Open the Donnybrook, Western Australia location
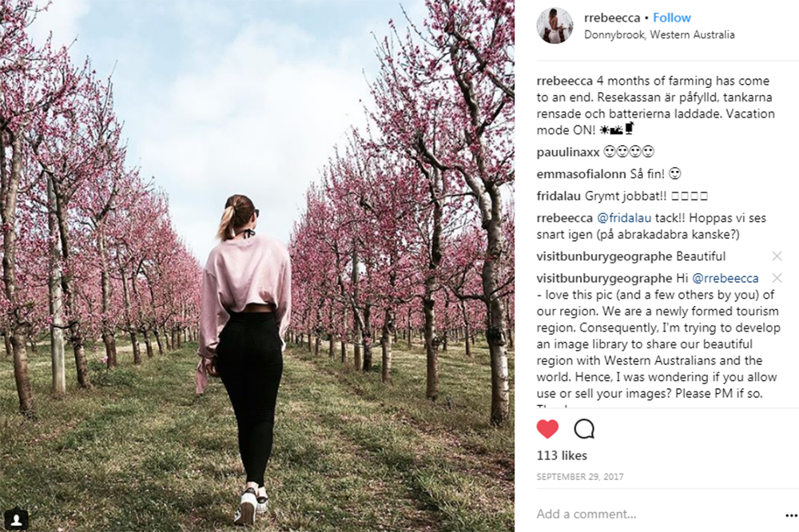The height and width of the screenshot is (532, 799). point(659,34)
